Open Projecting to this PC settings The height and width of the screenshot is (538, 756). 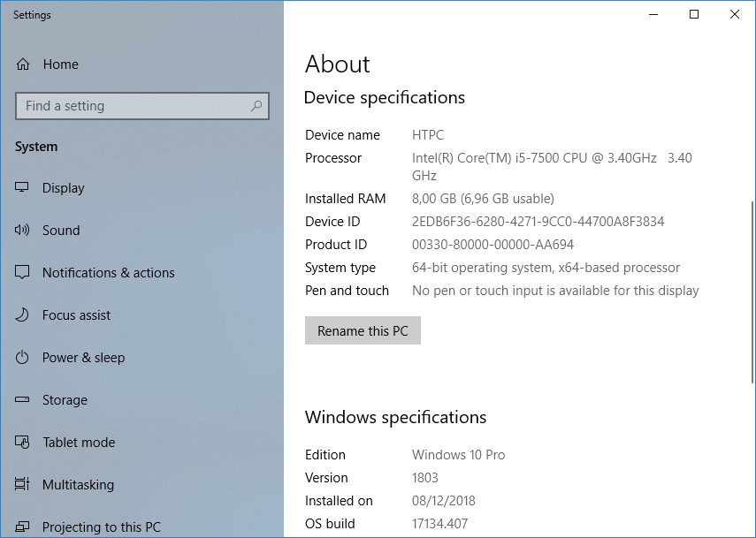(142, 525)
